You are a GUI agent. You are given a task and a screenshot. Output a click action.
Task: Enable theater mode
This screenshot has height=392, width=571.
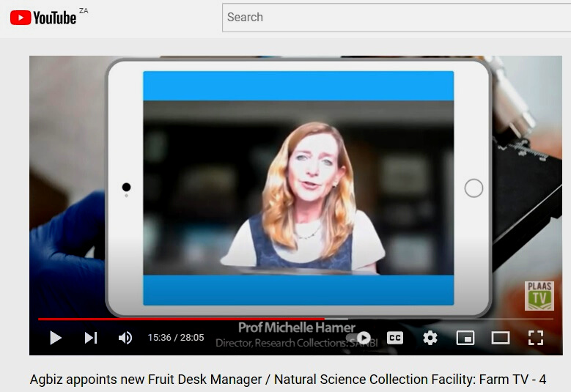coord(501,338)
